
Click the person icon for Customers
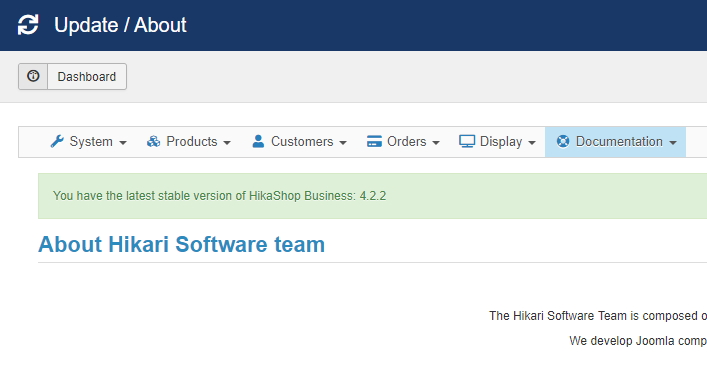tap(258, 142)
